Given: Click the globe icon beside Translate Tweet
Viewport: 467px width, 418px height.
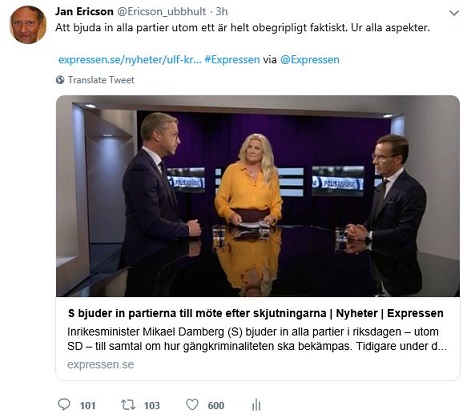Looking at the screenshot, I should tap(60, 80).
